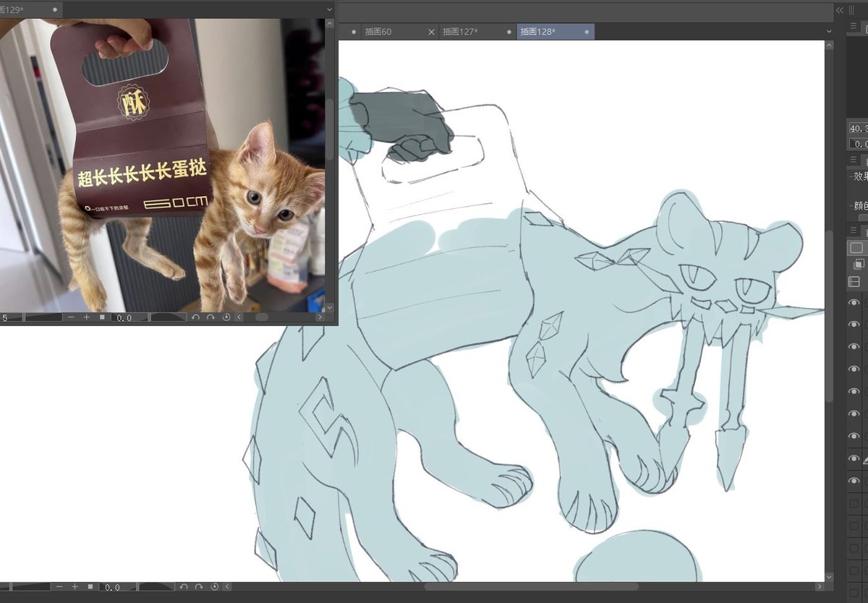Fit main canvas to screen
This screenshot has width=868, height=603.
point(90,587)
